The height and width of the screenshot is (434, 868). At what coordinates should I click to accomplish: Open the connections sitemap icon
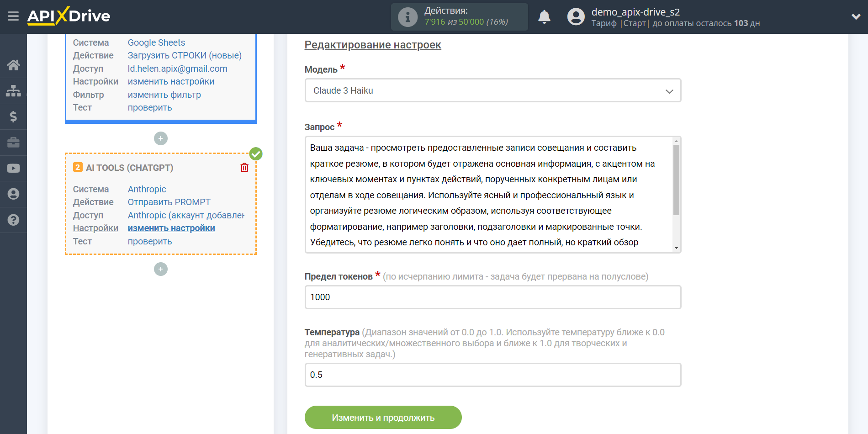[x=13, y=91]
